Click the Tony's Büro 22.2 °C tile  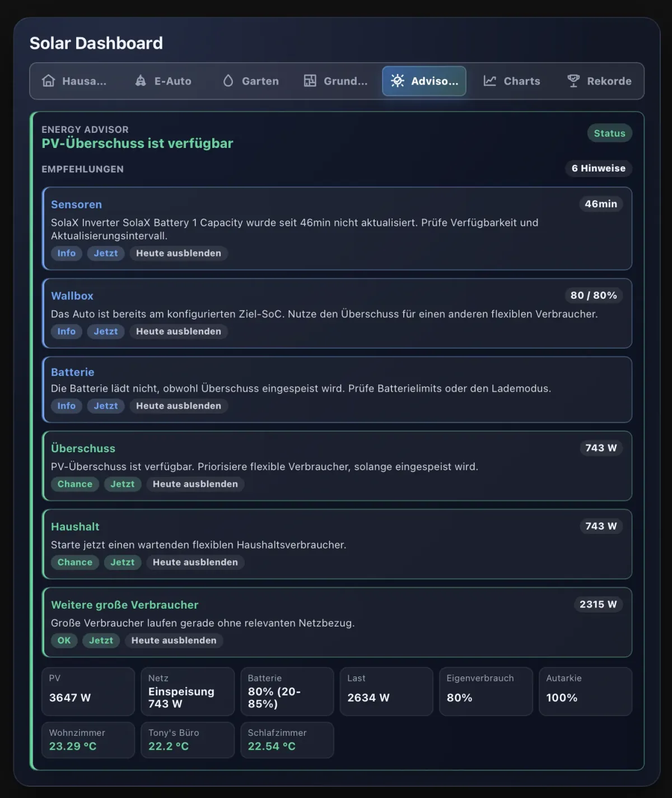[188, 740]
